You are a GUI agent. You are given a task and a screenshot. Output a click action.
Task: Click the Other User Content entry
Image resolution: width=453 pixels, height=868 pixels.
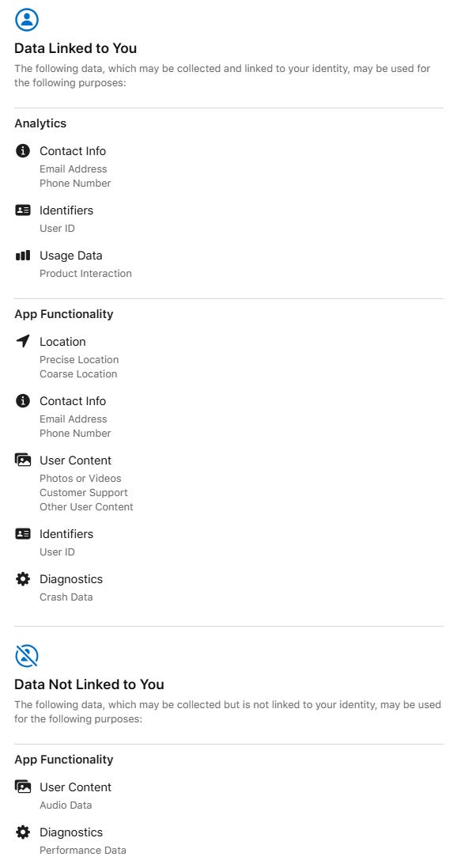pyautogui.click(x=86, y=507)
